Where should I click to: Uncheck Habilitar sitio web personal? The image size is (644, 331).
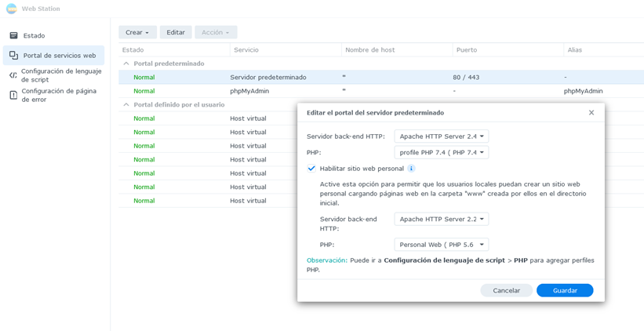point(311,169)
